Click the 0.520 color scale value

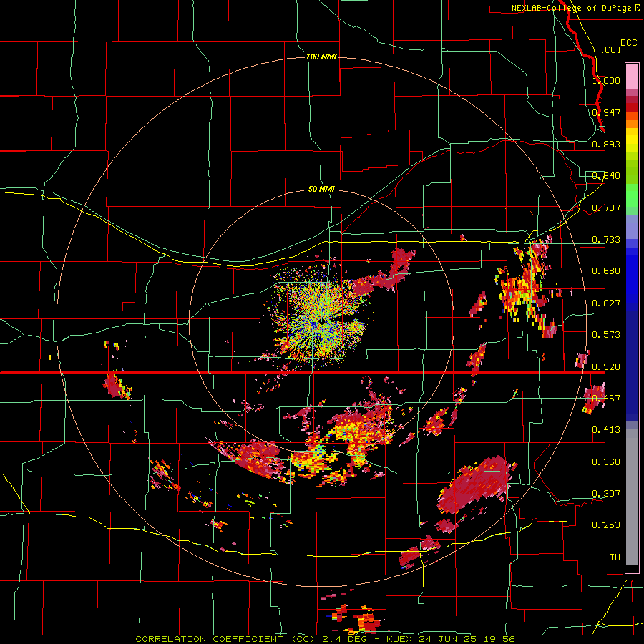coord(606,367)
